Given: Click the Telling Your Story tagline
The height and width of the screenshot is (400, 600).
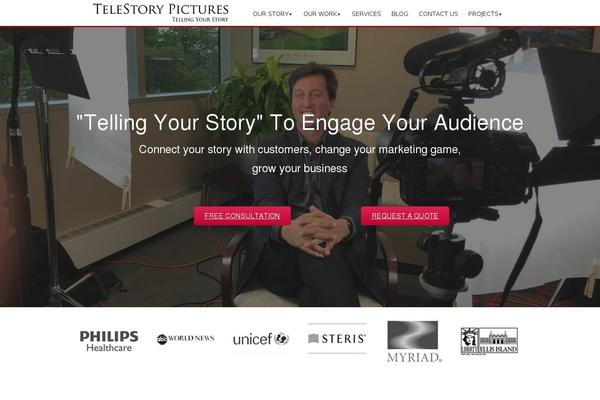Looking at the screenshot, I should (x=200, y=19).
